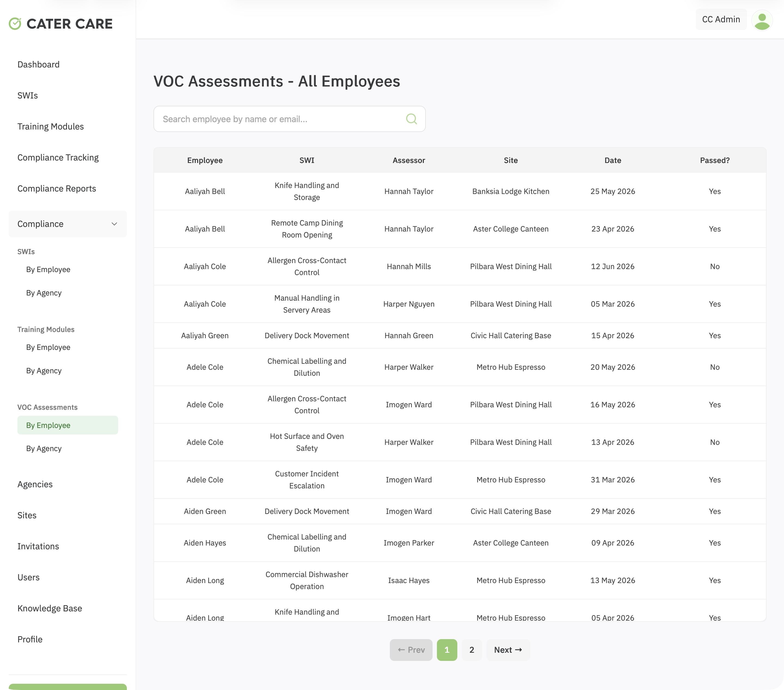Click Commercial Dishwasher Operation cell

[x=307, y=580]
